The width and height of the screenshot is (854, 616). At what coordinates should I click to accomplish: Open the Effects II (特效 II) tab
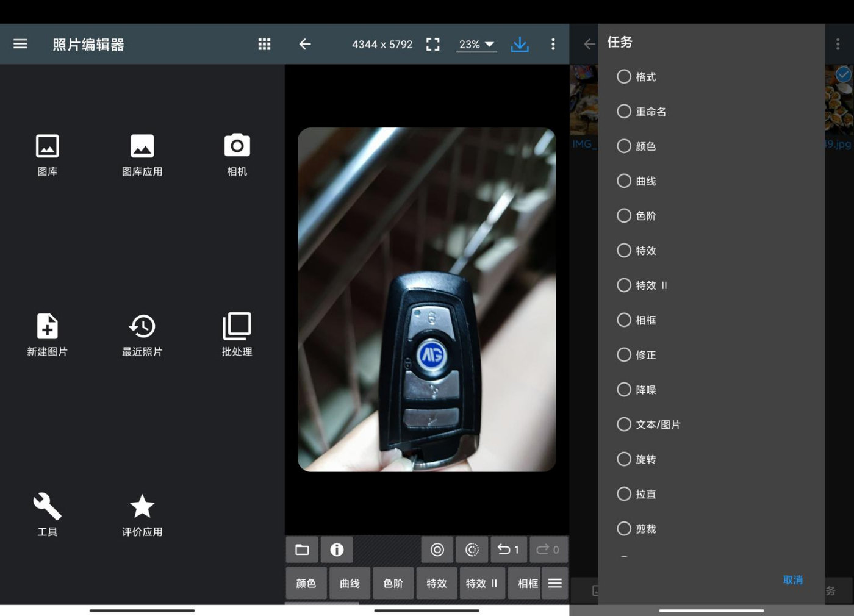[x=482, y=583]
